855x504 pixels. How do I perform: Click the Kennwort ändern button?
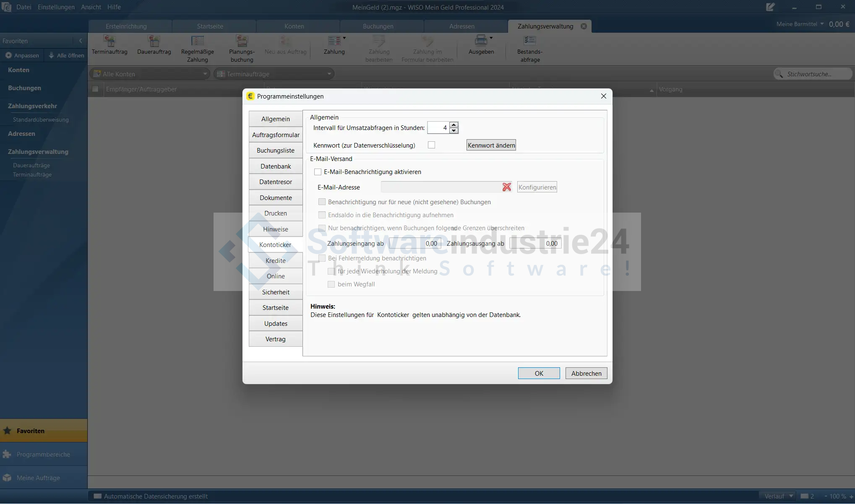click(x=491, y=145)
